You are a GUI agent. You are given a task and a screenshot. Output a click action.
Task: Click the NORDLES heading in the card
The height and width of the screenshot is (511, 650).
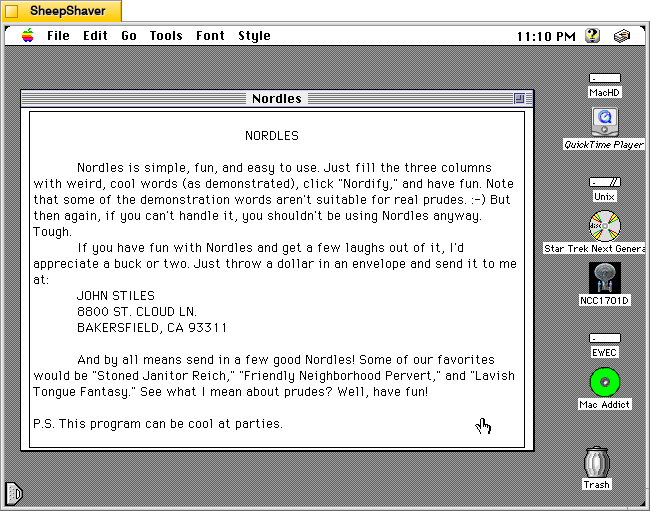[x=272, y=136]
